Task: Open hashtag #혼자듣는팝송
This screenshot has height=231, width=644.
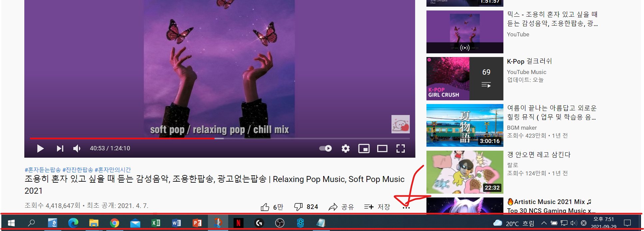Action: click(43, 170)
